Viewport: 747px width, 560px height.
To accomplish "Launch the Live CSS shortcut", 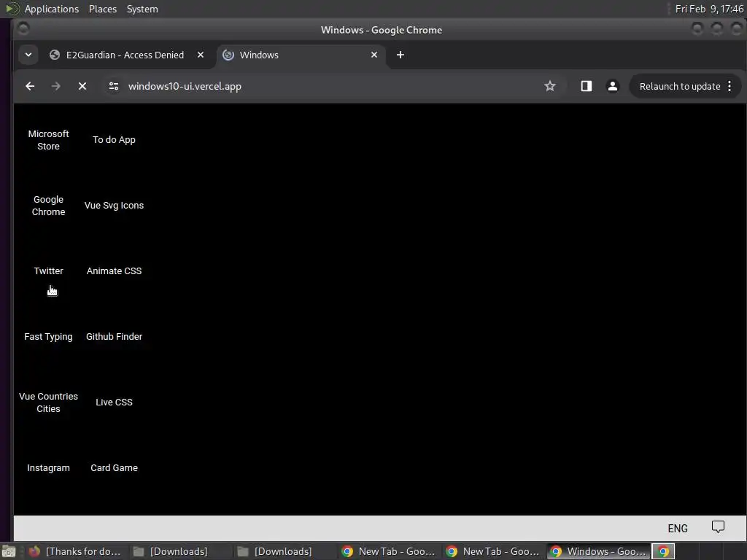I will pyautogui.click(x=114, y=402).
